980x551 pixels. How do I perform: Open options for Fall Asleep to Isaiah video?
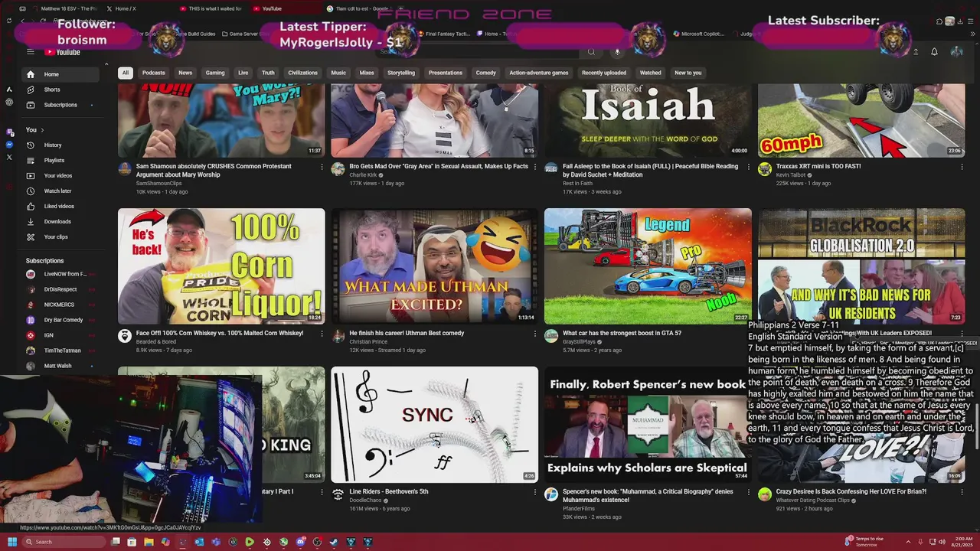tap(748, 167)
